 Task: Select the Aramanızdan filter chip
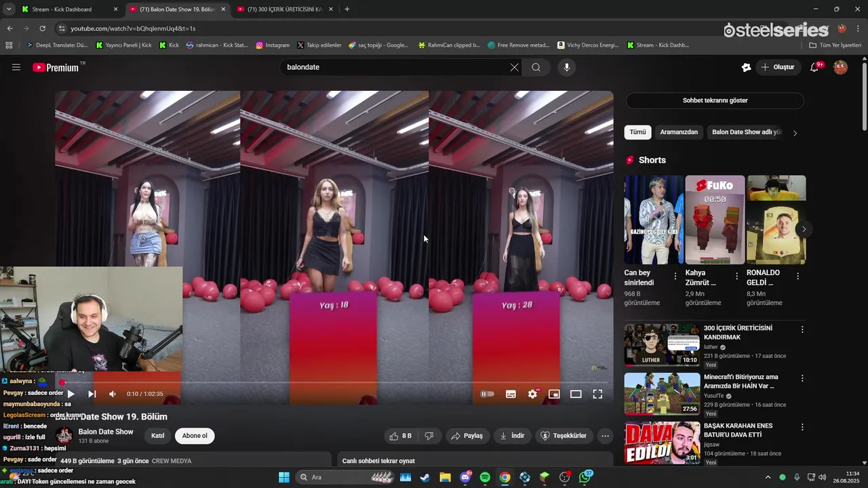[x=679, y=132]
